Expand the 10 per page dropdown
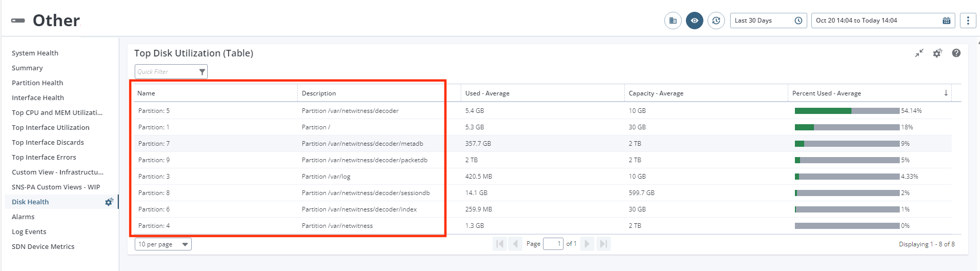 [x=163, y=244]
